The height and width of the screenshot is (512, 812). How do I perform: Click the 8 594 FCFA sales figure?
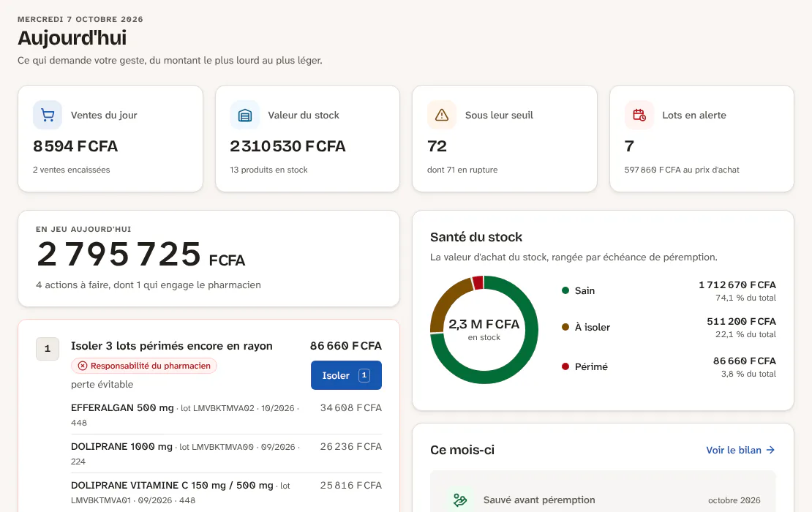click(75, 146)
